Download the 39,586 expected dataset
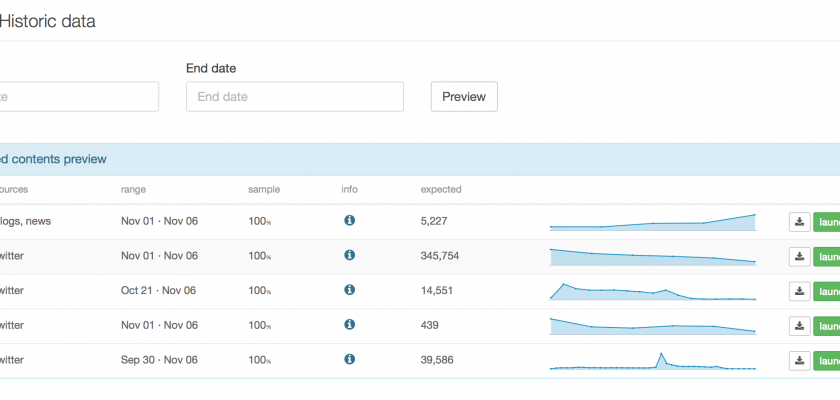 pyautogui.click(x=799, y=361)
